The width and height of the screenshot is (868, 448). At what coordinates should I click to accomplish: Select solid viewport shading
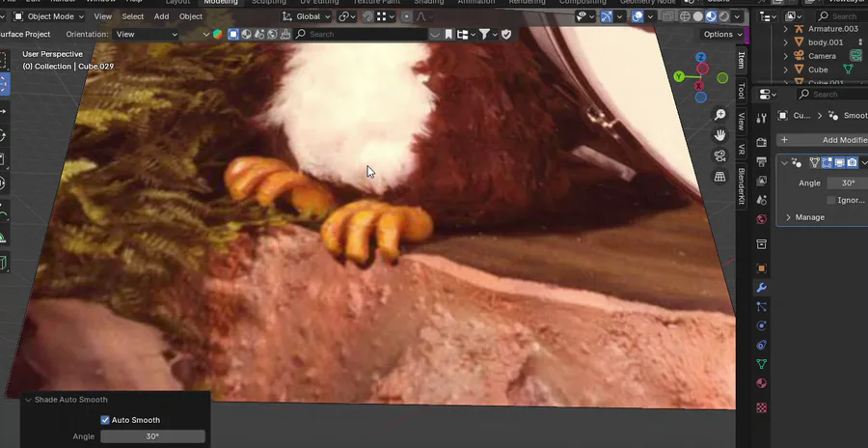(698, 16)
